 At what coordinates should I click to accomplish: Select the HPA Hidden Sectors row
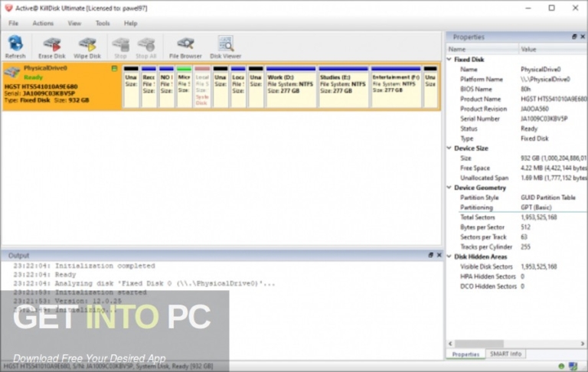[x=517, y=276]
